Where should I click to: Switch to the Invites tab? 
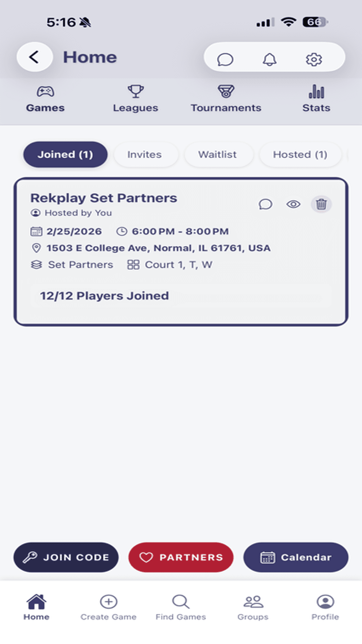(x=145, y=154)
